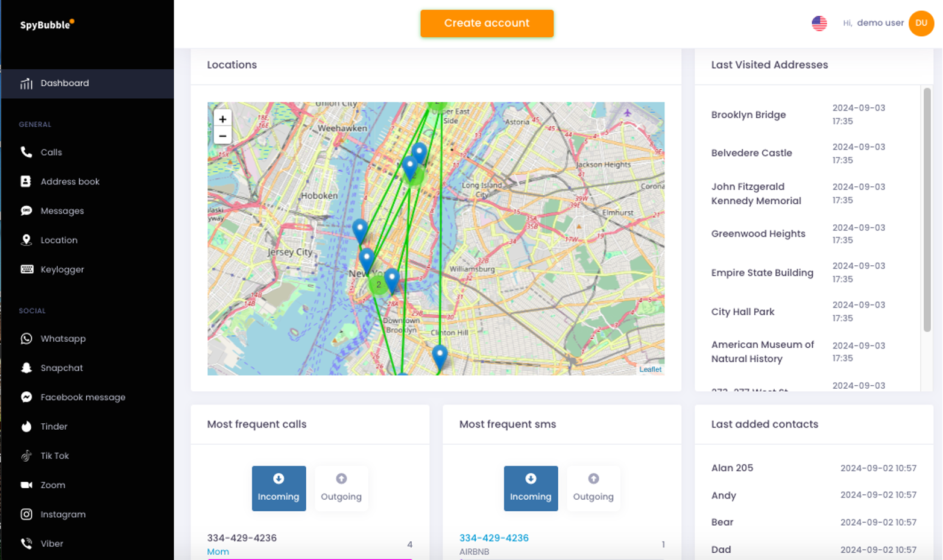The image size is (943, 560).
Task: Click the City Hall Park address
Action: click(x=742, y=312)
